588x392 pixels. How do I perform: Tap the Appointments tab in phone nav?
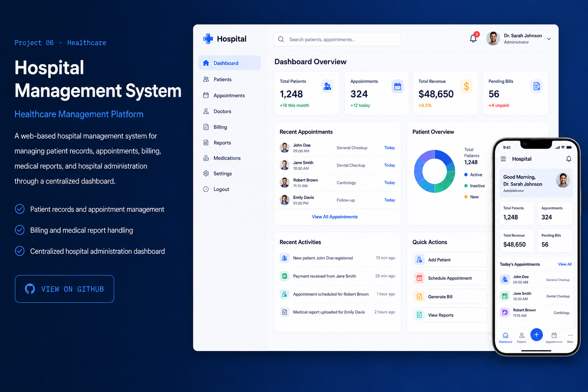(x=554, y=338)
